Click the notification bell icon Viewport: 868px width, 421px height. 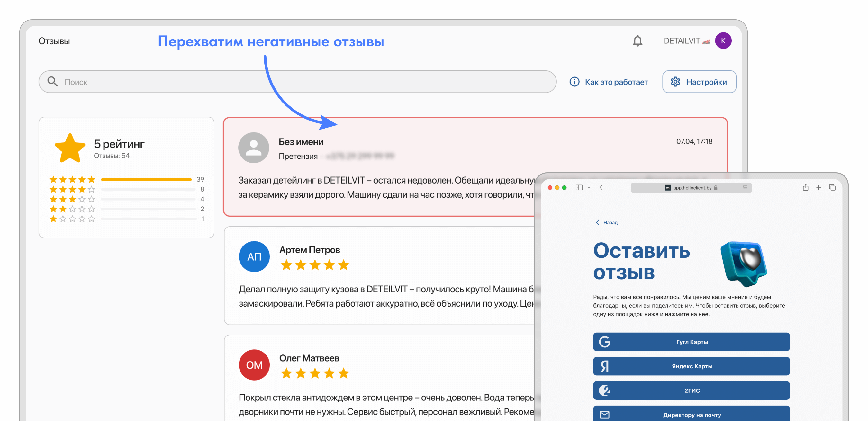pyautogui.click(x=637, y=41)
